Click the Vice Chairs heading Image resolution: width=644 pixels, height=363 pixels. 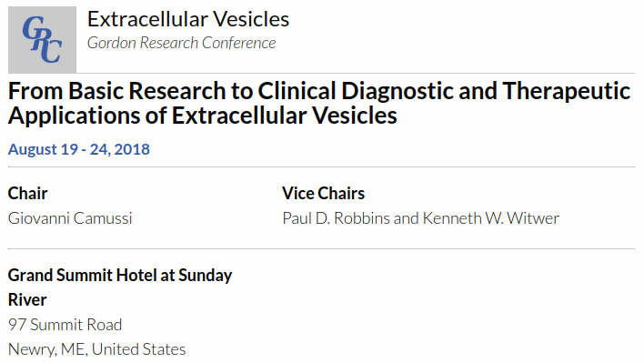point(323,194)
